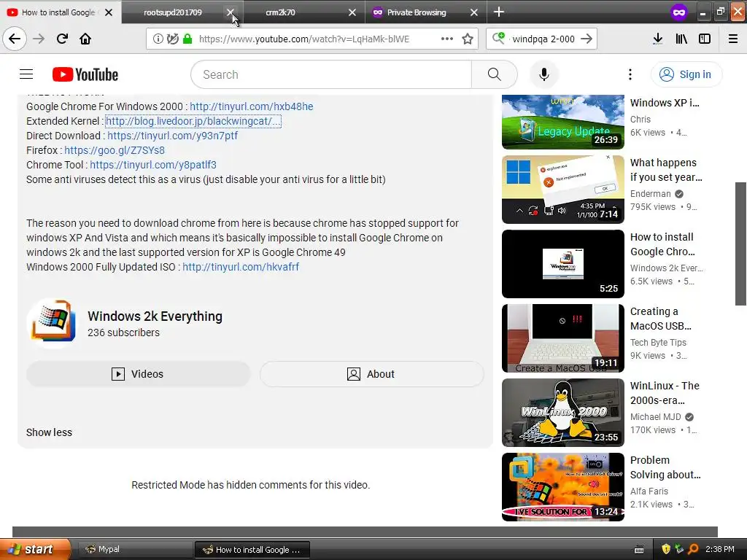
Task: Open Windows 2k Everything channel name
Action: pos(155,316)
